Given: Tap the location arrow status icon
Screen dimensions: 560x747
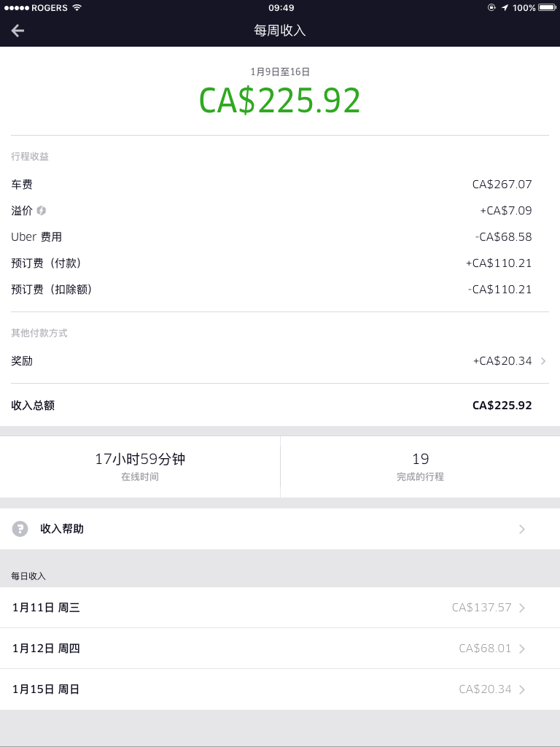Looking at the screenshot, I should (505, 7).
